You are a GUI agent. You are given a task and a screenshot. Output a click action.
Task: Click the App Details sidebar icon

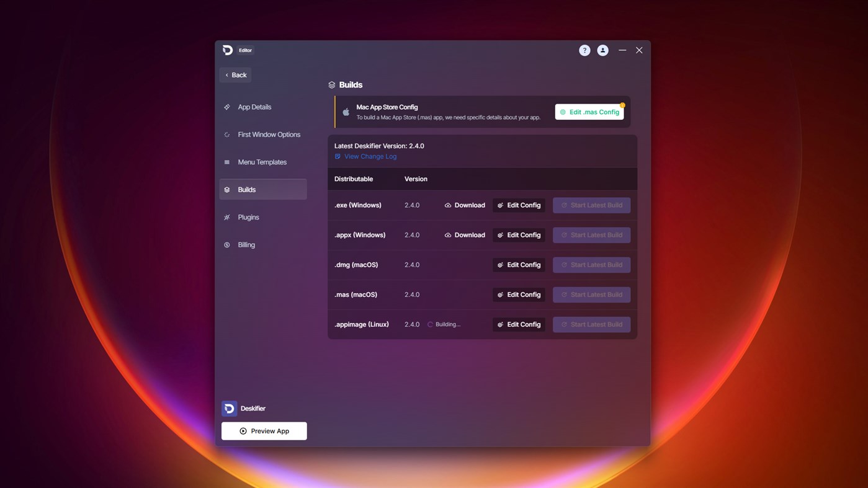click(x=227, y=107)
